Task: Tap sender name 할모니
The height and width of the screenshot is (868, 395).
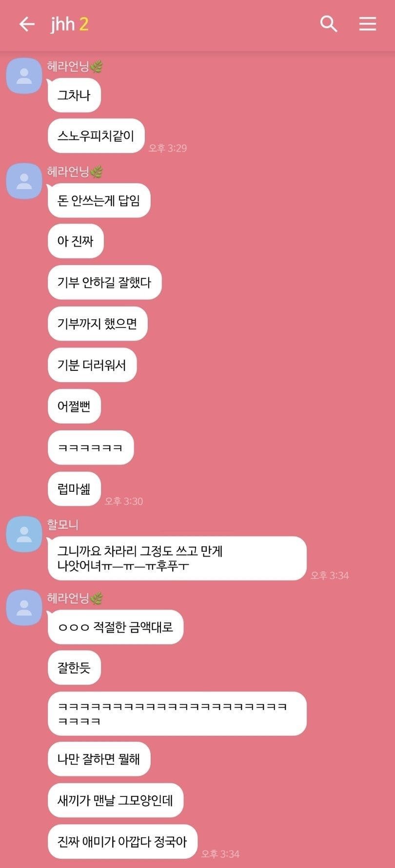Action: point(62,525)
